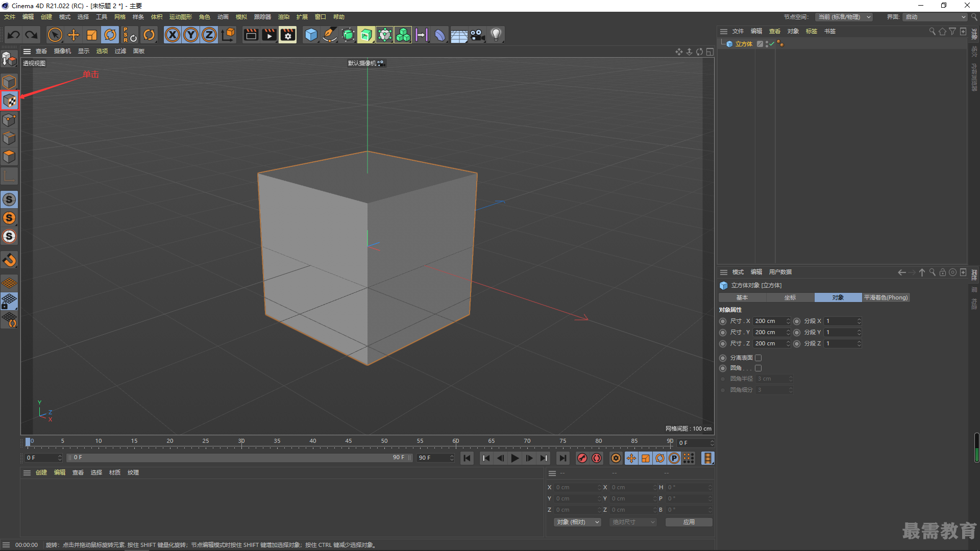Increment the 尺寸.X stepper arrows
980x551 pixels.
point(788,321)
